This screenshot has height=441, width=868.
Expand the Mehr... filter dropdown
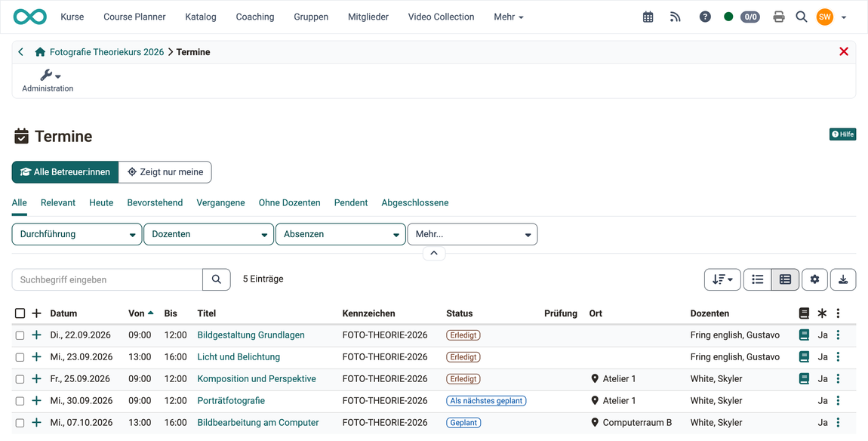pos(472,234)
